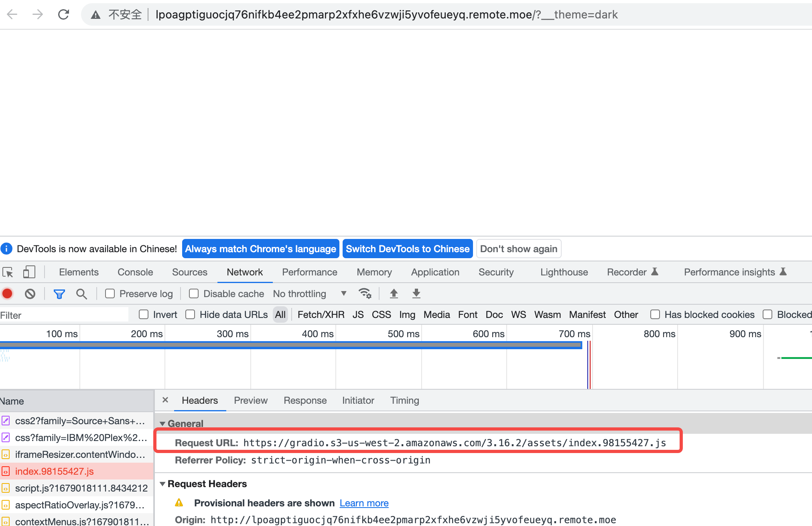The height and width of the screenshot is (526, 812).
Task: Enable the Disable cache checkbox
Action: [194, 293]
